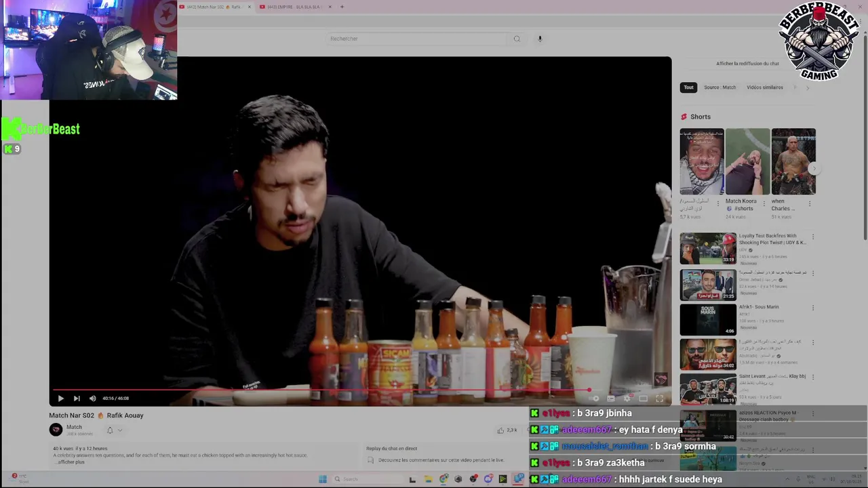Click the notification bell subscription button
This screenshot has height=488, width=868.
tap(110, 430)
